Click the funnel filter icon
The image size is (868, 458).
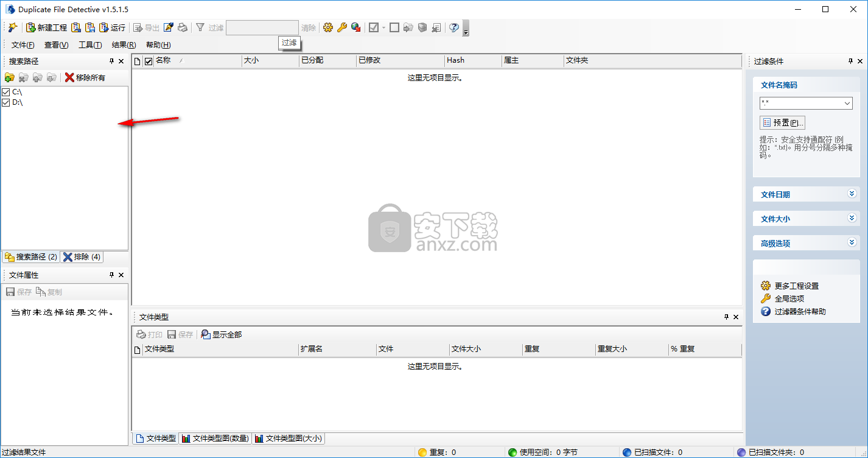pyautogui.click(x=200, y=27)
